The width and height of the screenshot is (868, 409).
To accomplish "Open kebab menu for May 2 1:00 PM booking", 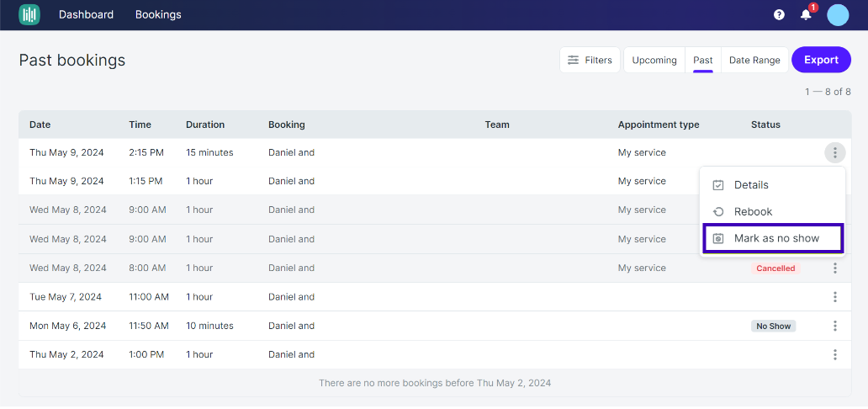I will click(x=835, y=354).
